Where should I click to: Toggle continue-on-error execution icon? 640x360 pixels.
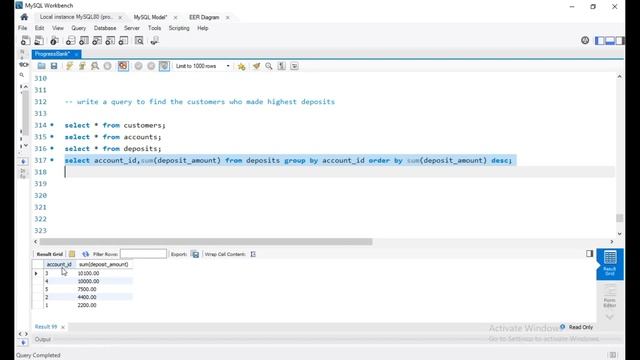click(123, 66)
